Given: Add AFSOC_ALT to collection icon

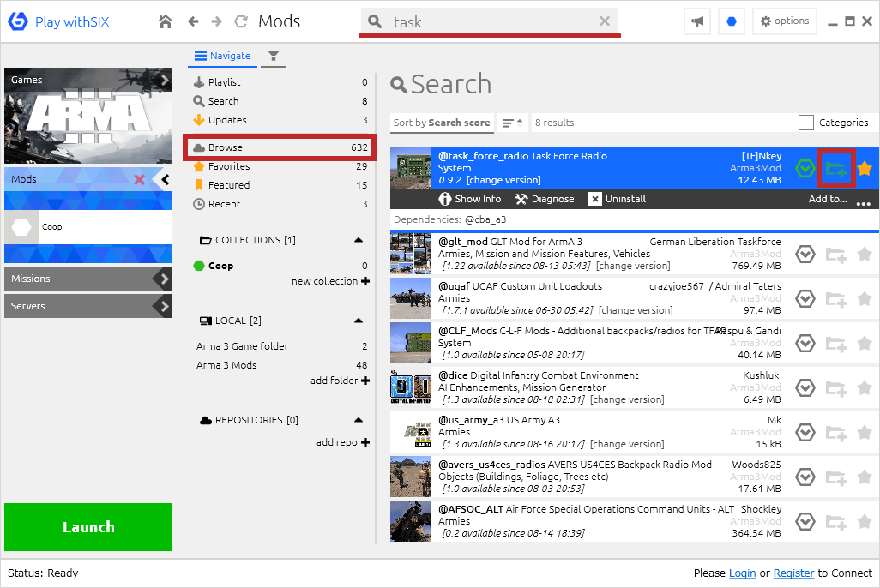Looking at the screenshot, I should coord(835,522).
